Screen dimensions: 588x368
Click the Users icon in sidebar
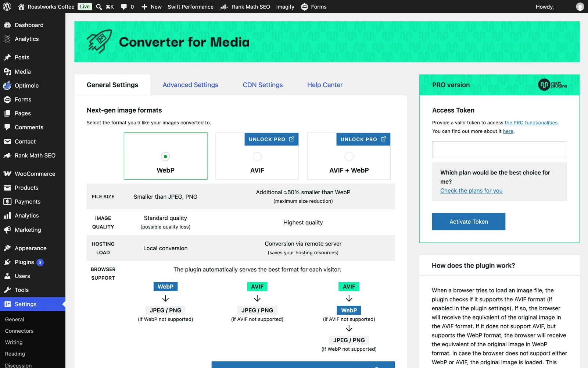tap(7, 276)
